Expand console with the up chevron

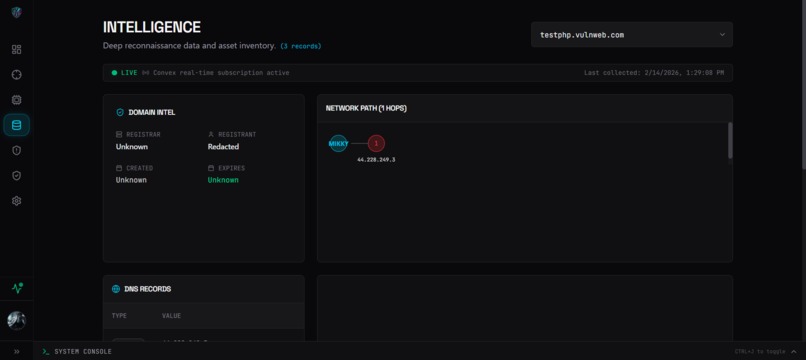point(794,351)
